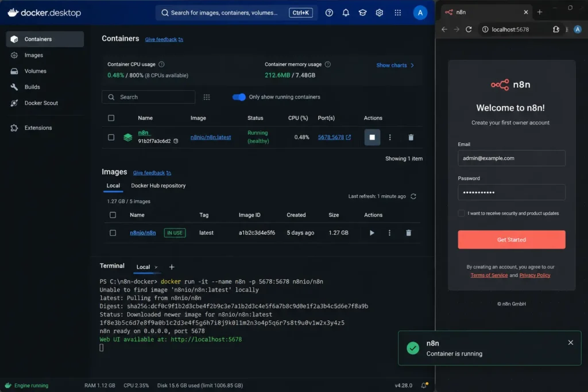
Task: Open the apps grid icon in header
Action: point(397,13)
